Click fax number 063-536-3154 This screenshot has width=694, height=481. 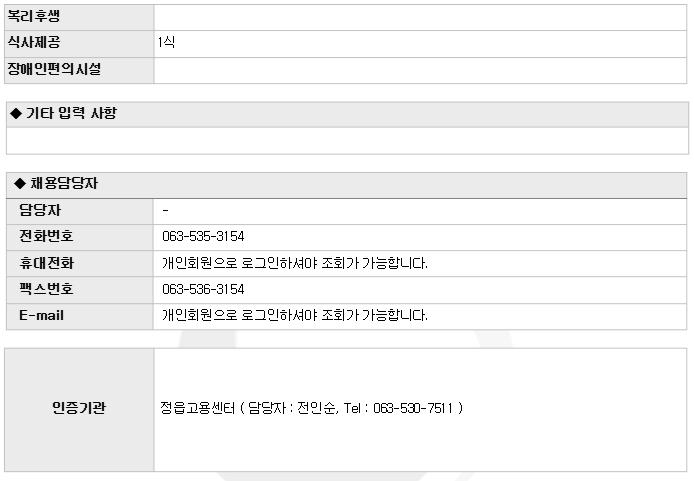pos(203,289)
